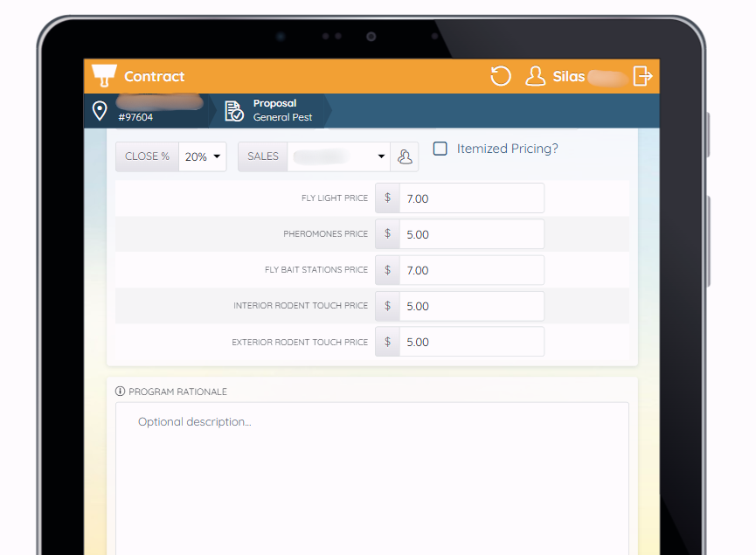Click the salesperson user icon button

point(405,156)
